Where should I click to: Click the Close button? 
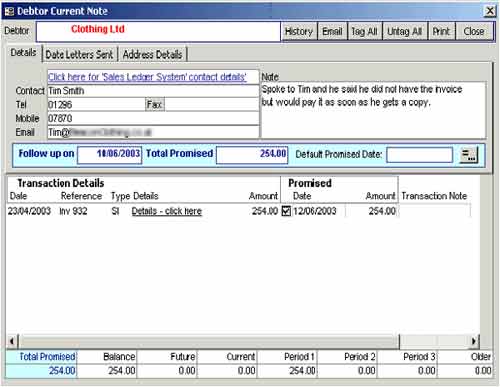(474, 31)
